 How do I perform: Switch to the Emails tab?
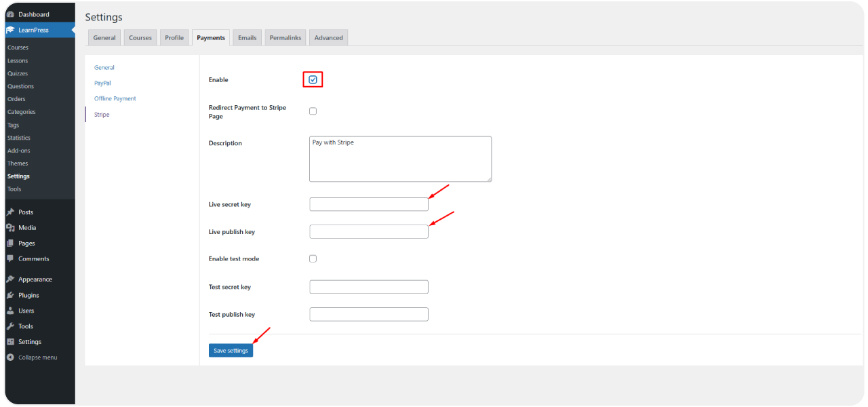coord(247,38)
